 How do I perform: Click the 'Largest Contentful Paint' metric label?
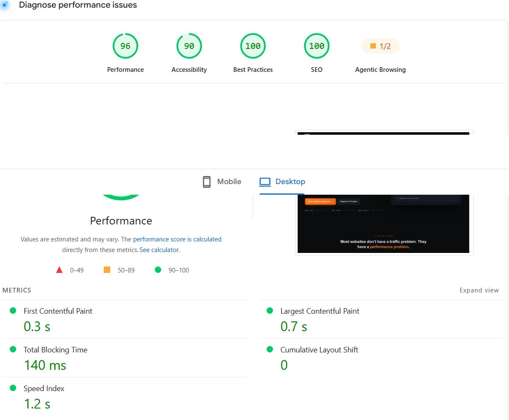pos(320,311)
